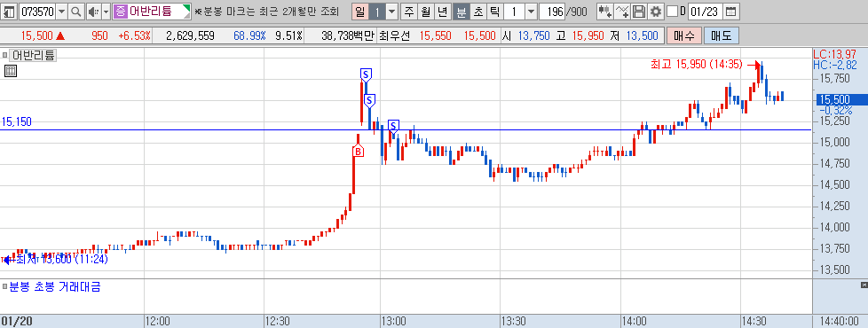Viewport: 868px width, 328px height.
Task: Click the 매수 buy button
Action: (x=684, y=36)
